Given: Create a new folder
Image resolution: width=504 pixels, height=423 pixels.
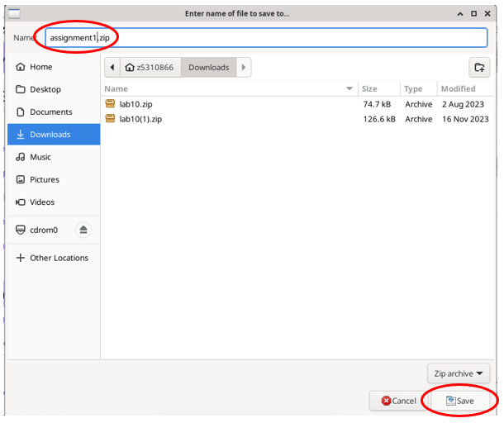Looking at the screenshot, I should pos(479,67).
